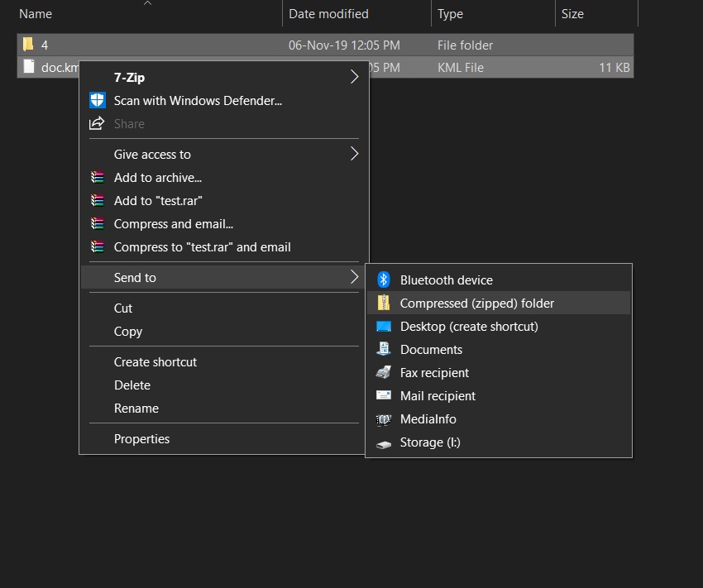
Task: Send to Documents
Action: coord(499,350)
